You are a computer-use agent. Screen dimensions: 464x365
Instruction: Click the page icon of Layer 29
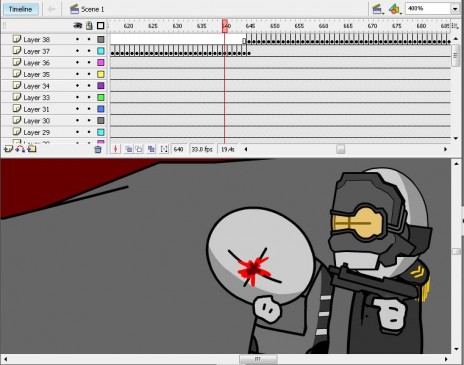(17, 132)
